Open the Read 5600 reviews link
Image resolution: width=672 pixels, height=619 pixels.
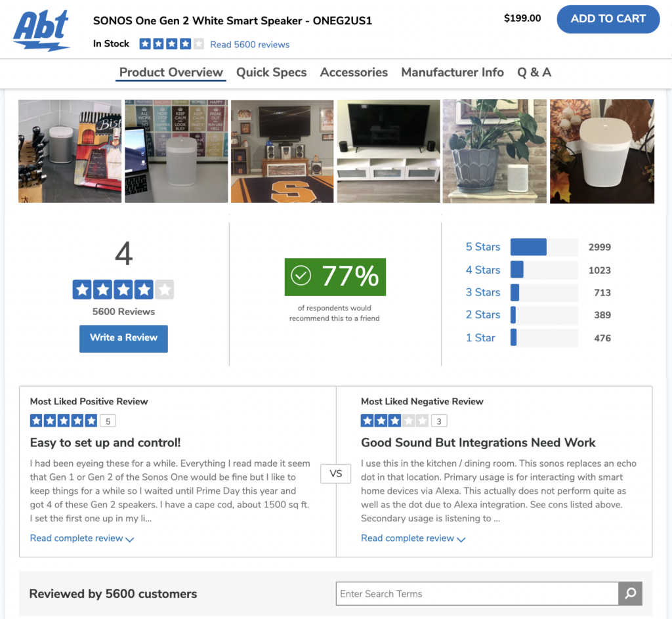[249, 45]
